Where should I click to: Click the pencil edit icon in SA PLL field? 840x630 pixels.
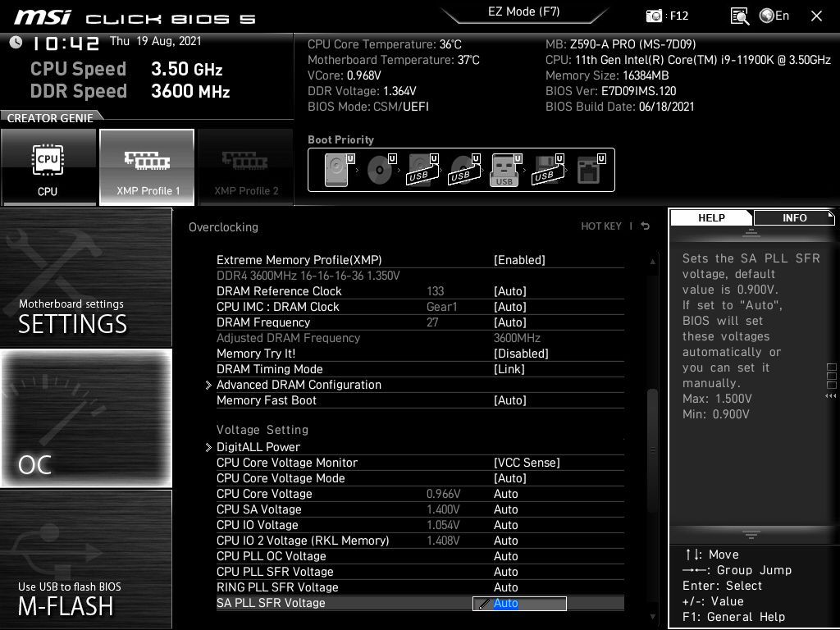pyautogui.click(x=484, y=604)
